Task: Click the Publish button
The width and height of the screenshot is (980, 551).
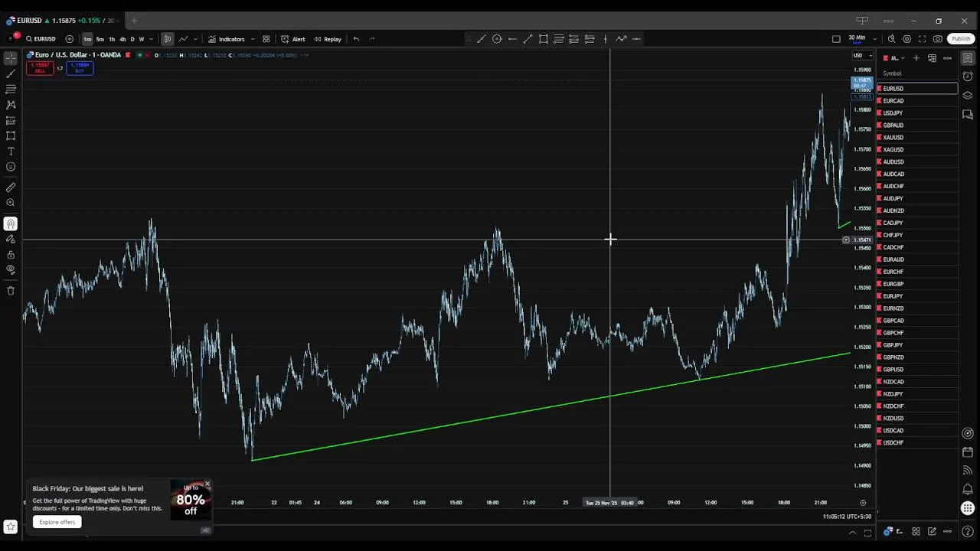Action: point(961,39)
